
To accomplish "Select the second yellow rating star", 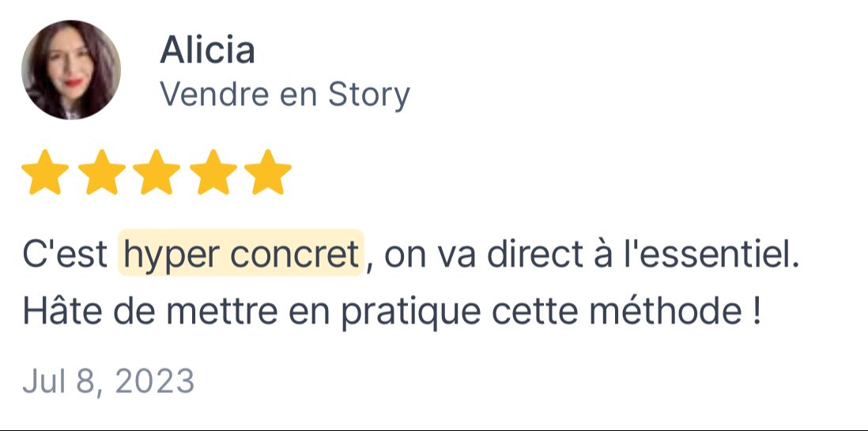I will click(101, 172).
